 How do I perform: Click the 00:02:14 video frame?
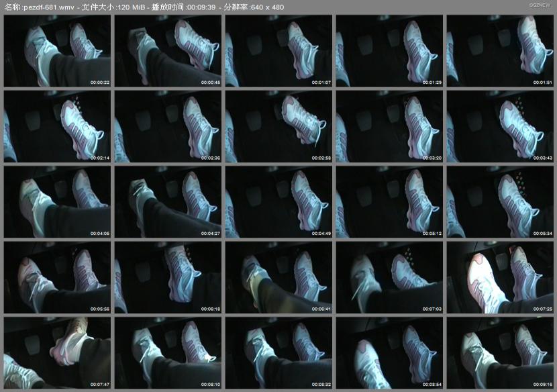[57, 127]
